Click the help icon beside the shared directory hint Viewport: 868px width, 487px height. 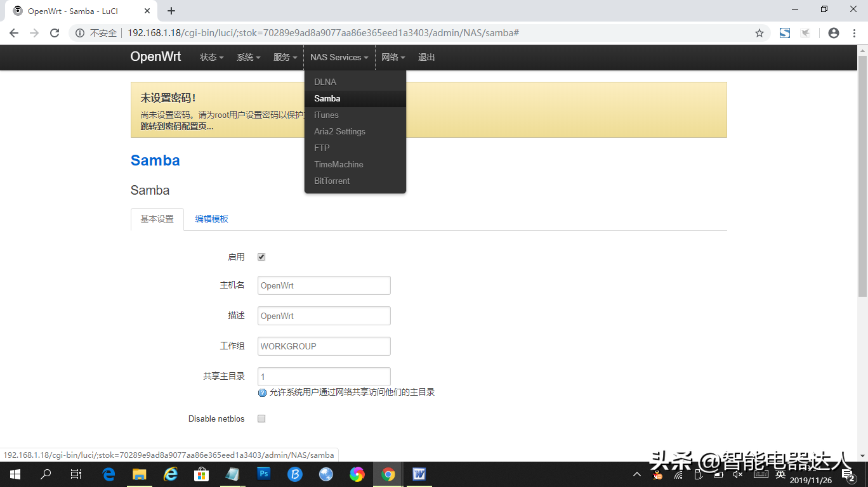[x=262, y=393]
